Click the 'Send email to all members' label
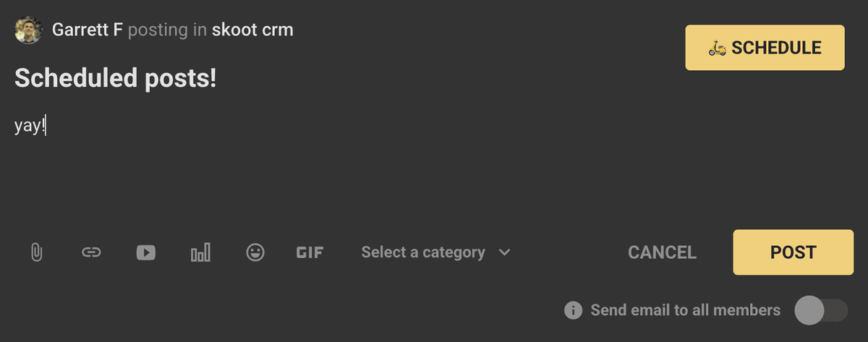868x342 pixels. pos(685,310)
